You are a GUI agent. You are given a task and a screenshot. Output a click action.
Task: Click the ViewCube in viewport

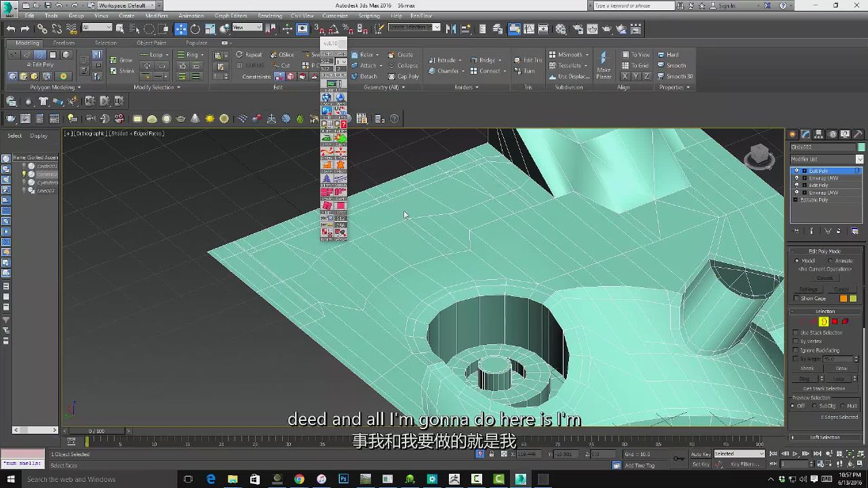click(759, 156)
